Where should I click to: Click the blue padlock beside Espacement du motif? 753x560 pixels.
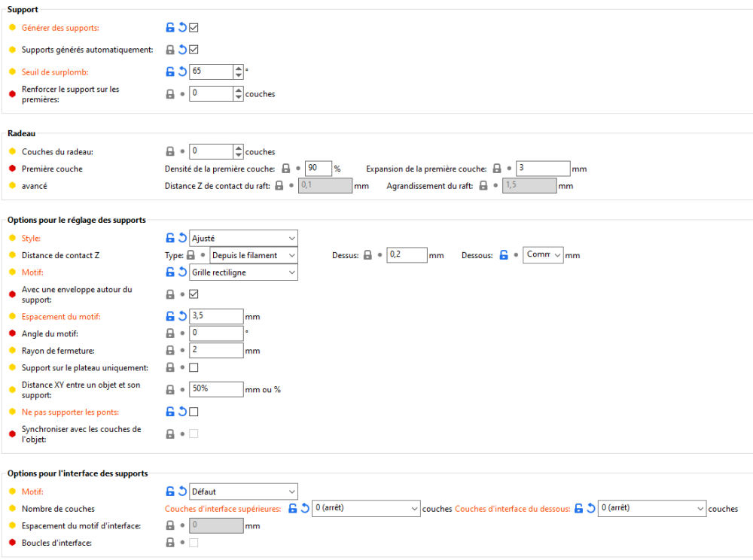tap(170, 316)
